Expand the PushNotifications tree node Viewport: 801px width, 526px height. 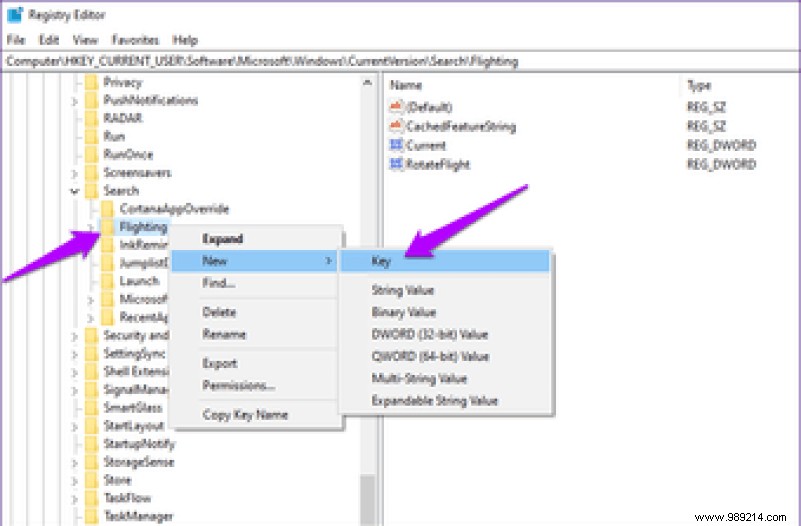(x=75, y=101)
